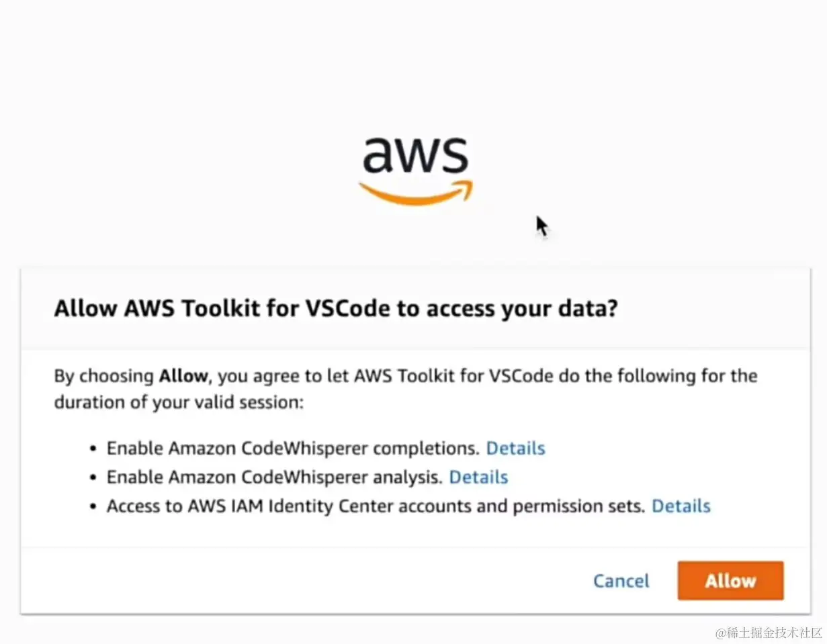Click the 'aws' lettering in the logo

pyautogui.click(x=415, y=154)
